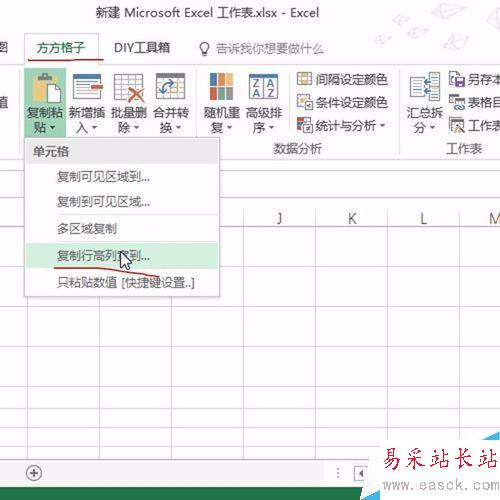Select menu item 复制到可见区域...
The image size is (500, 500).
click(122, 202)
